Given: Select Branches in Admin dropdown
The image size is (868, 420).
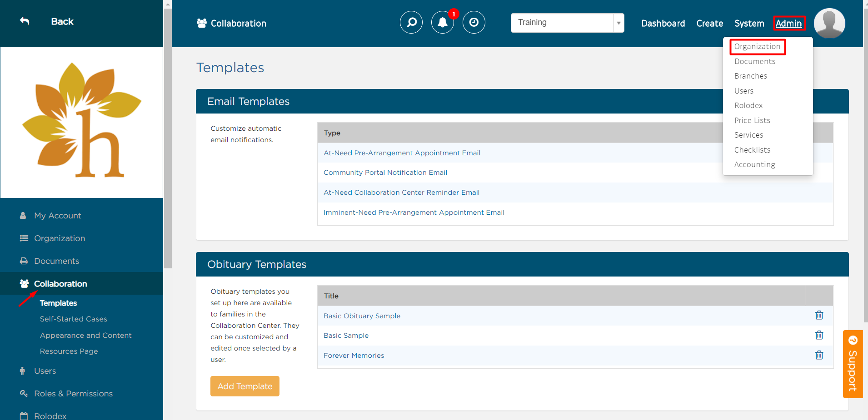Looking at the screenshot, I should point(751,76).
